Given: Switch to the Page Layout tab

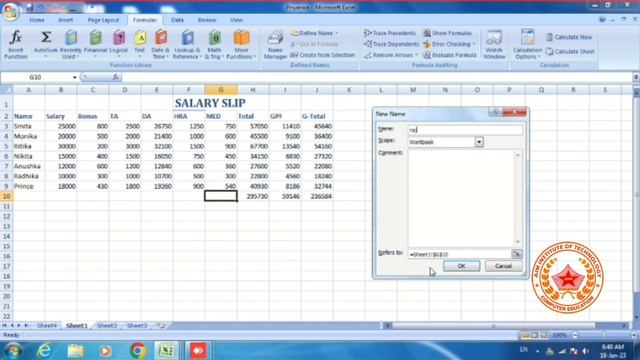Looking at the screenshot, I should coord(103,20).
